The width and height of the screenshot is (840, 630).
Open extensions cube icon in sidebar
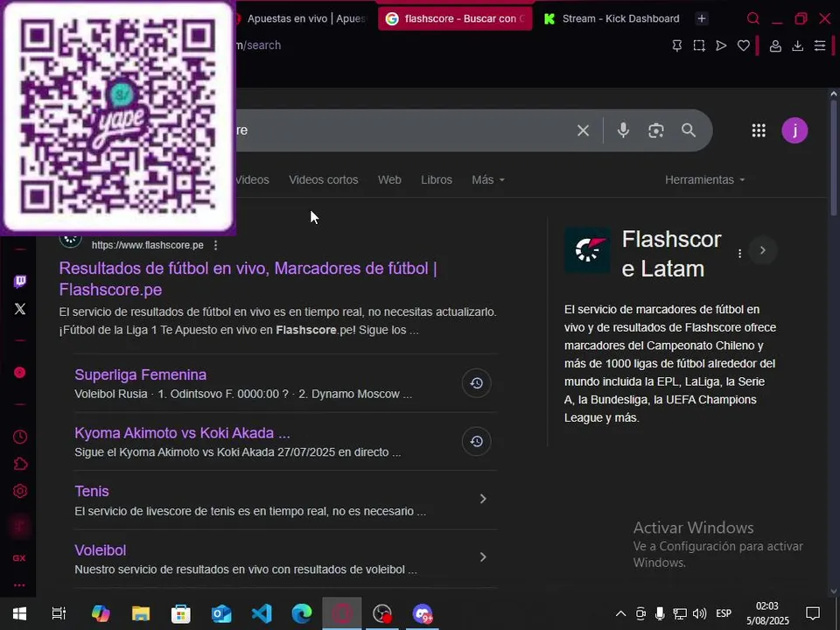20,464
